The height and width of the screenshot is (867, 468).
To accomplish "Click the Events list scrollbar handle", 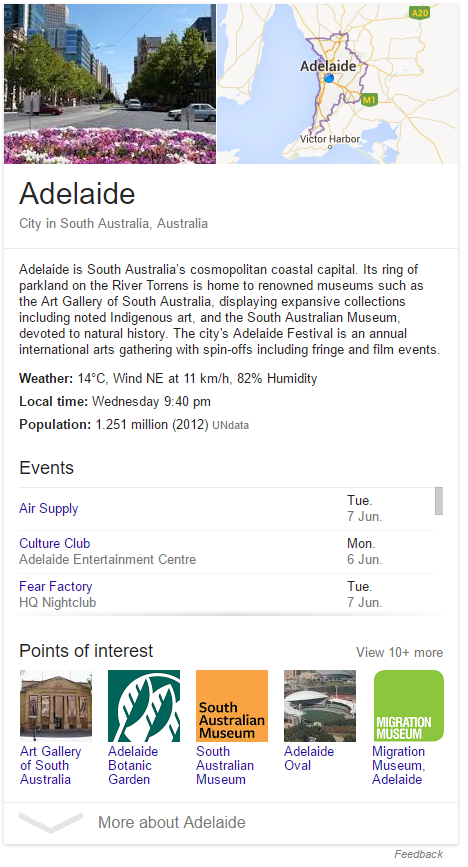I will [439, 501].
